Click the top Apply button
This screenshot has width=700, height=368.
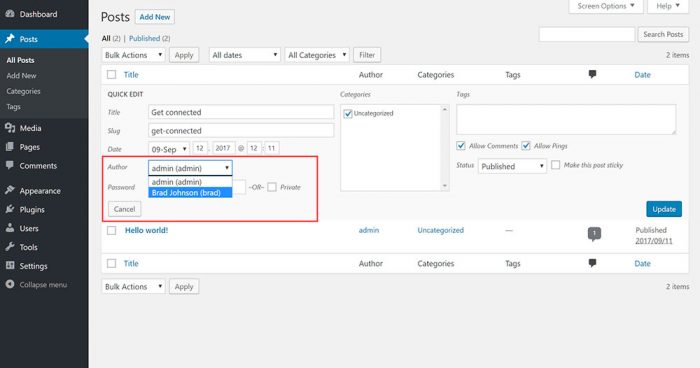pos(184,55)
